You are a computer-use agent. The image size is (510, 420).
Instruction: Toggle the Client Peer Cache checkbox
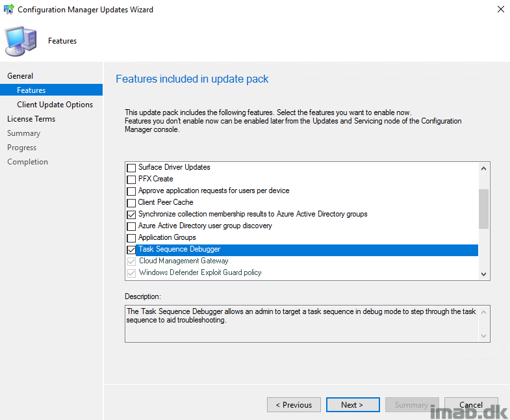[x=131, y=203]
